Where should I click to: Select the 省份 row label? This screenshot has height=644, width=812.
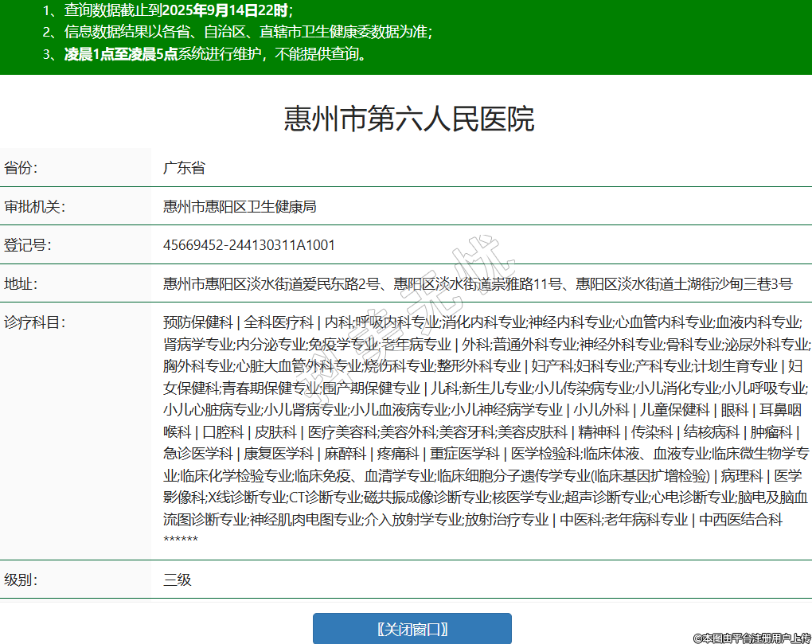coord(21,168)
